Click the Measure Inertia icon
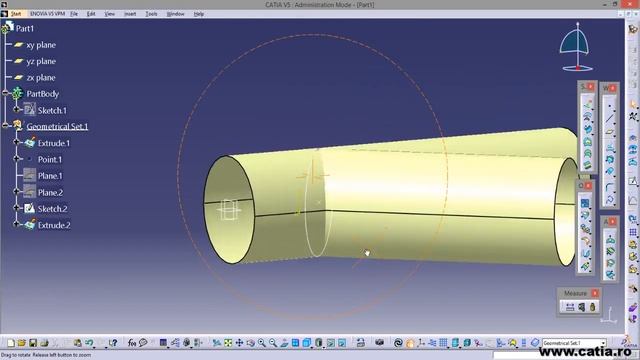Image resolution: width=640 pixels, height=360 pixels. [593, 307]
